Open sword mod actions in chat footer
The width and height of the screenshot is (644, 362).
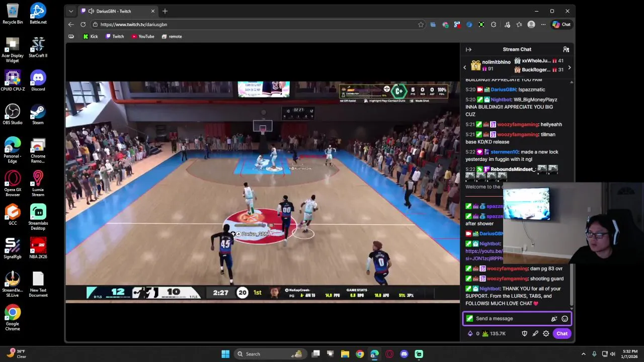click(535, 333)
